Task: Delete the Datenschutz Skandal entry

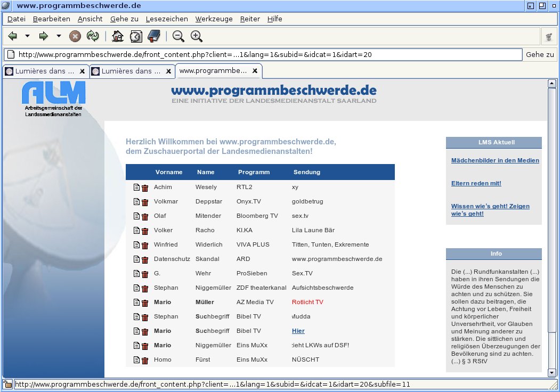Action: (145, 259)
